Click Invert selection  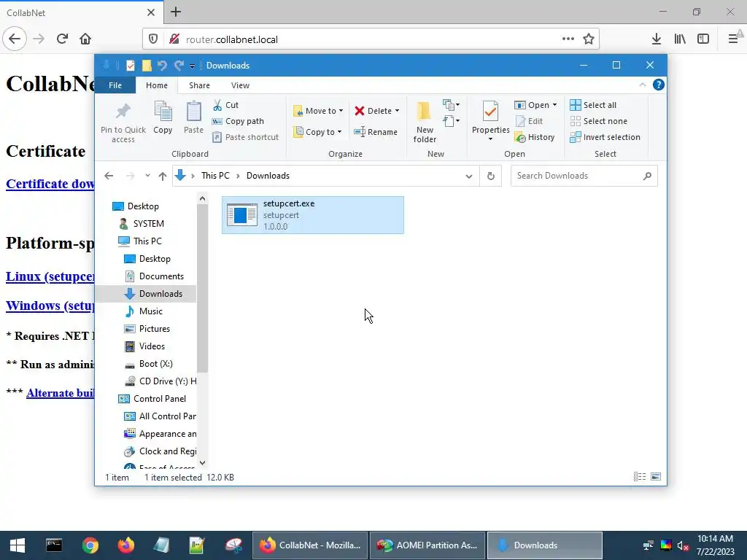[x=605, y=137]
